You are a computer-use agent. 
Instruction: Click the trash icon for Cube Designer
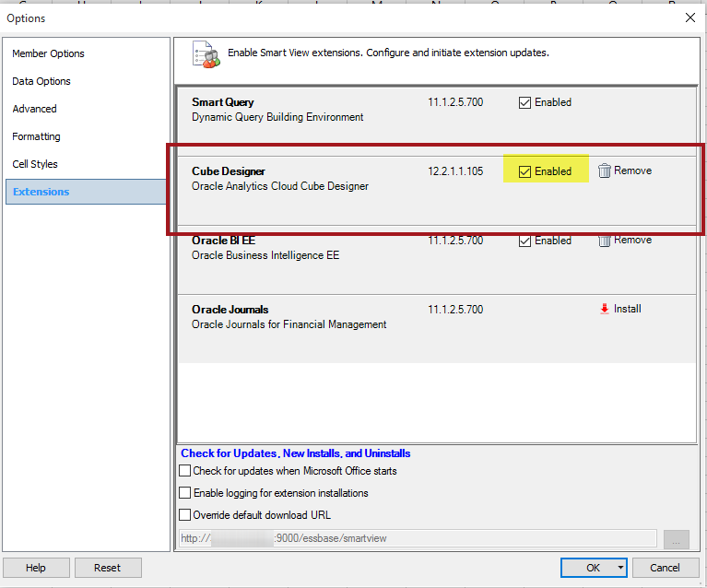(x=604, y=171)
